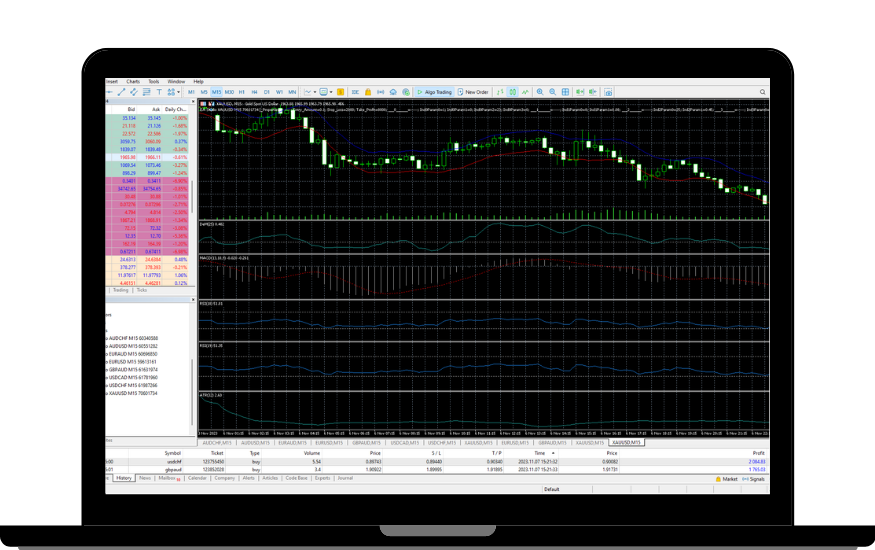
Task: Click the yellow dollar symbols icon
Action: (x=340, y=92)
